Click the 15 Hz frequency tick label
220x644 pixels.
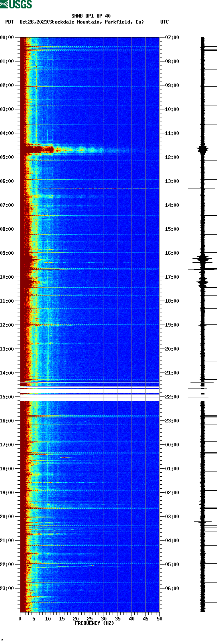click(x=62, y=619)
